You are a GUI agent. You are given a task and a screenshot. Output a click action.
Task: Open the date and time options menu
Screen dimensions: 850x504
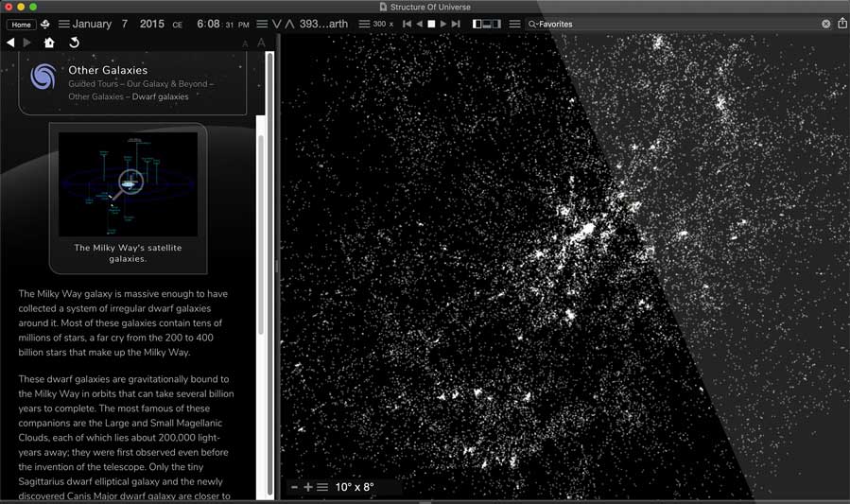click(x=63, y=24)
